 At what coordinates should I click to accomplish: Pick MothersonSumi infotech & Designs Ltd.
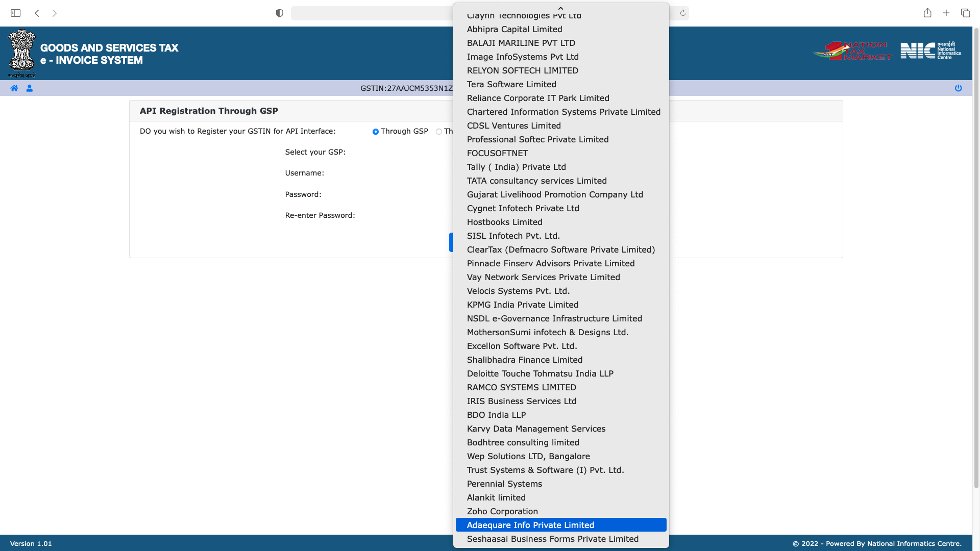pyautogui.click(x=561, y=333)
